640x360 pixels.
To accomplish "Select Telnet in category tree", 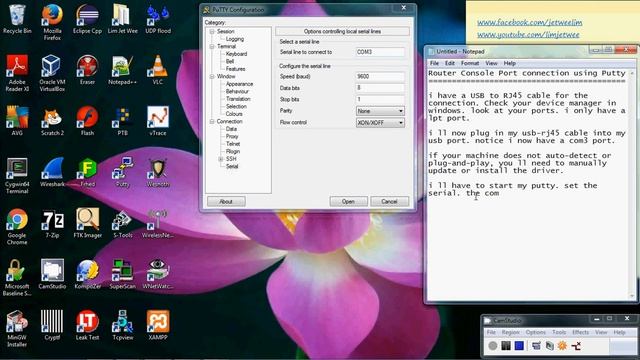I will coord(233,144).
